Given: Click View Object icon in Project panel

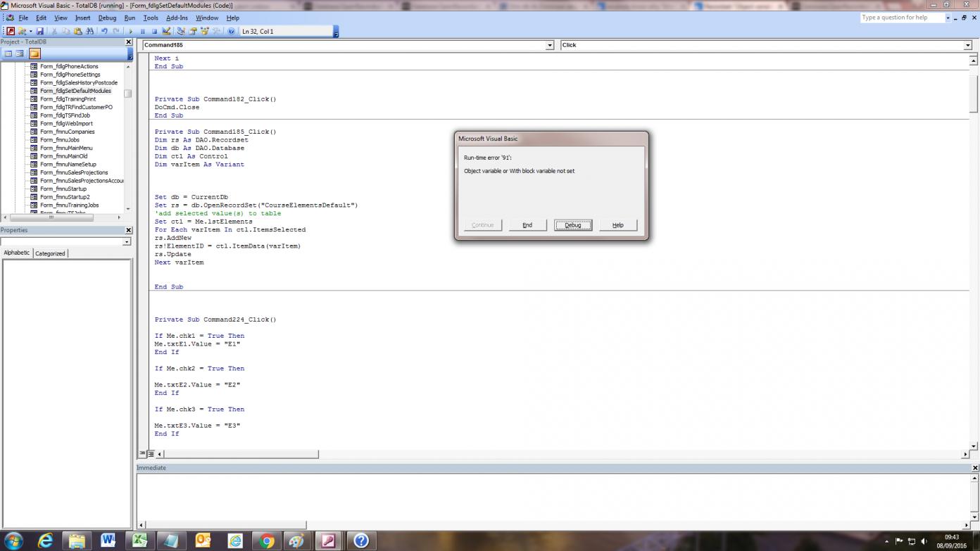Looking at the screenshot, I should pos(20,53).
